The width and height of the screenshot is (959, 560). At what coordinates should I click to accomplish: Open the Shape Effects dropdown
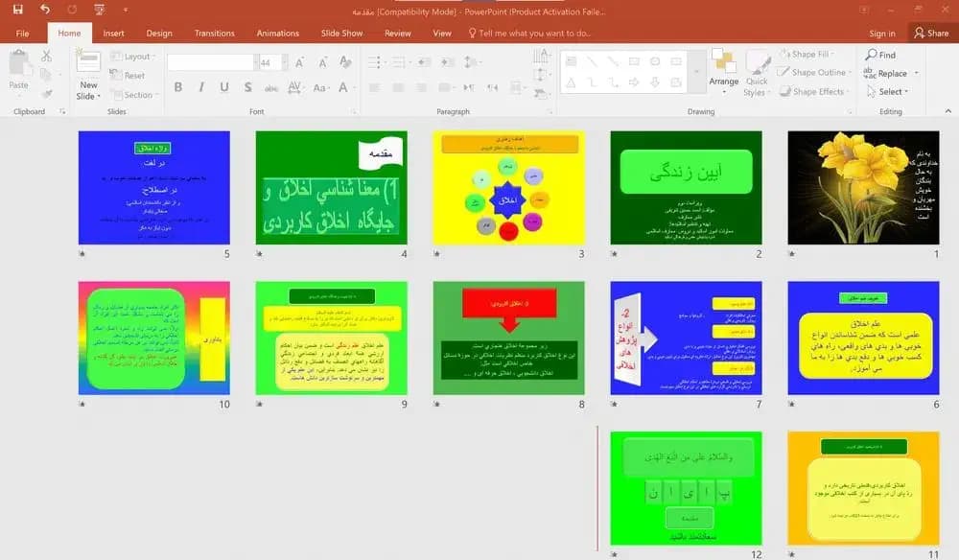(814, 92)
